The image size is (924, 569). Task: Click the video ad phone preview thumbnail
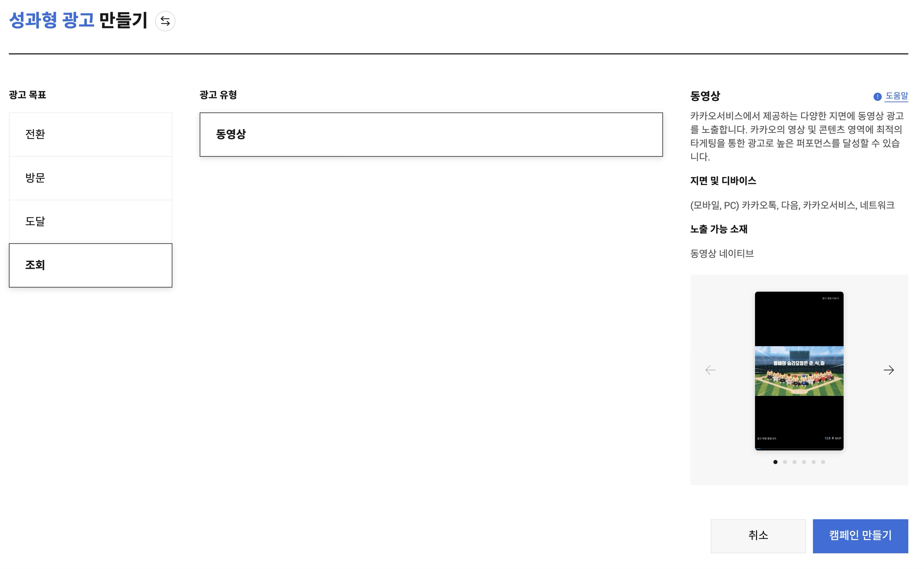[799, 371]
